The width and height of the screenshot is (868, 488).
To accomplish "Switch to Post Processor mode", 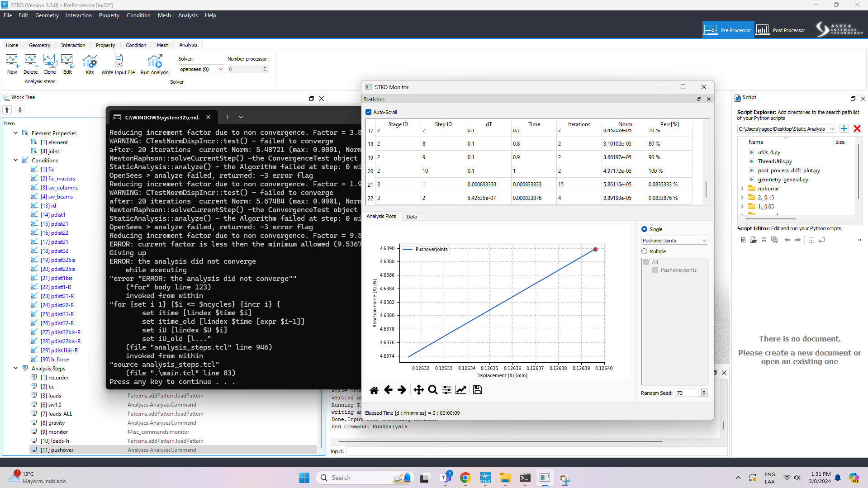I will coord(781,30).
